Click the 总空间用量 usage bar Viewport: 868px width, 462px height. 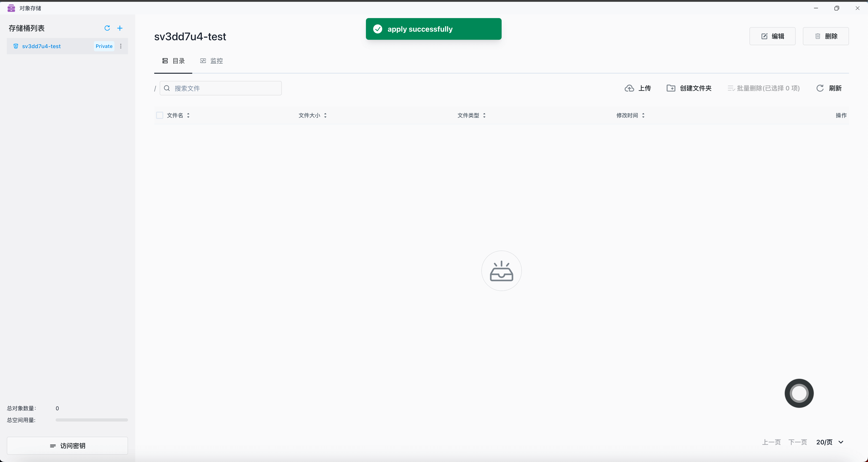point(92,420)
